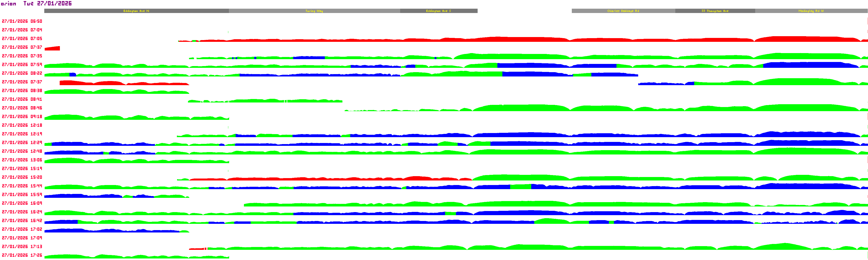Click the 07:05 timestamp row label
The height and width of the screenshot is (260, 868).
[22, 39]
